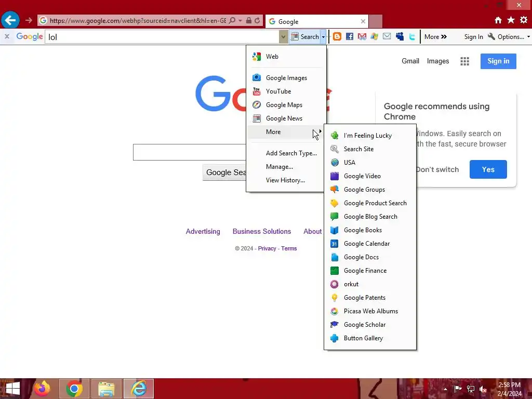Viewport: 532px width, 399px height.
Task: Open the Google apps grid icon
Action: 464,61
